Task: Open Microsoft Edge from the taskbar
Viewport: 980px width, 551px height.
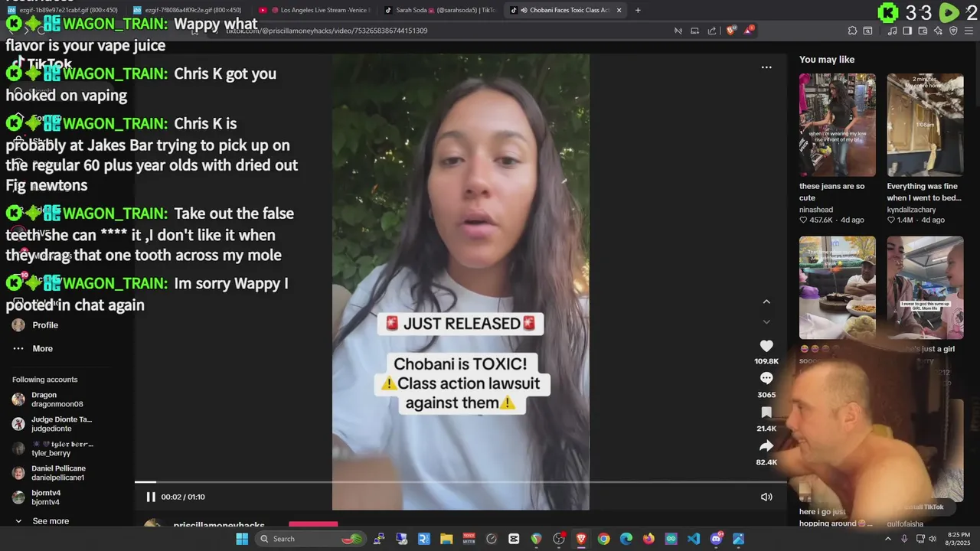Action: pos(626,539)
